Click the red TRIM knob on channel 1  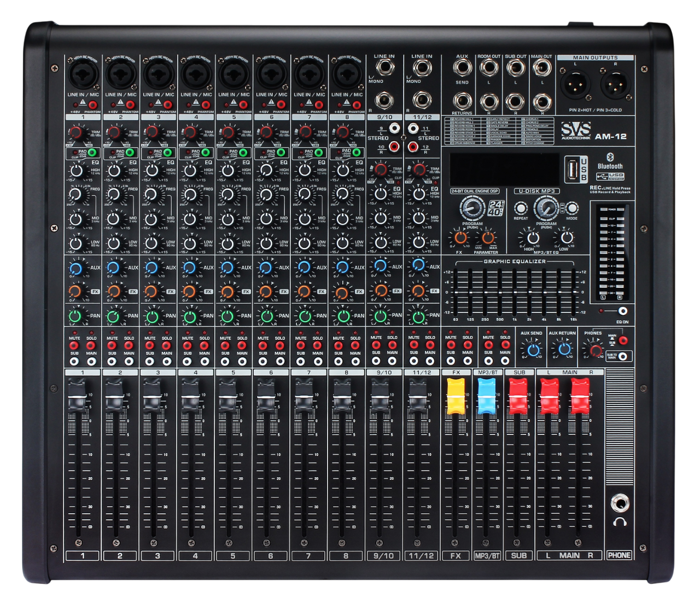pyautogui.click(x=76, y=132)
